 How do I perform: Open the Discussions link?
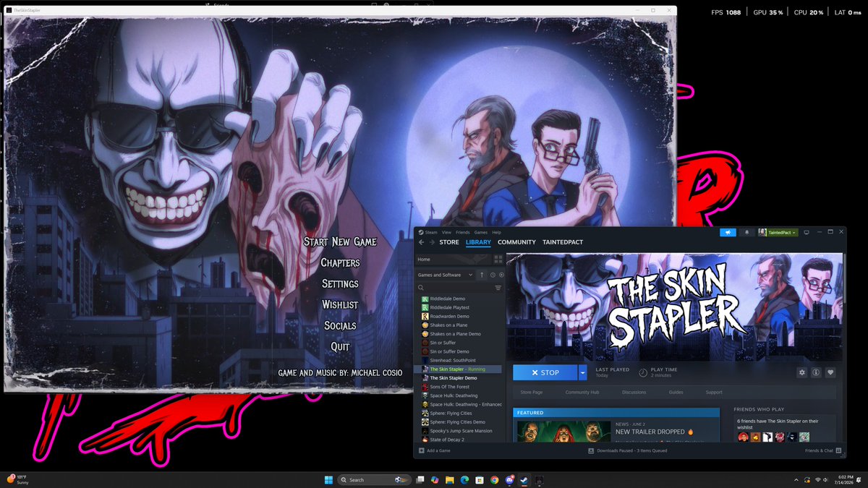tap(634, 393)
